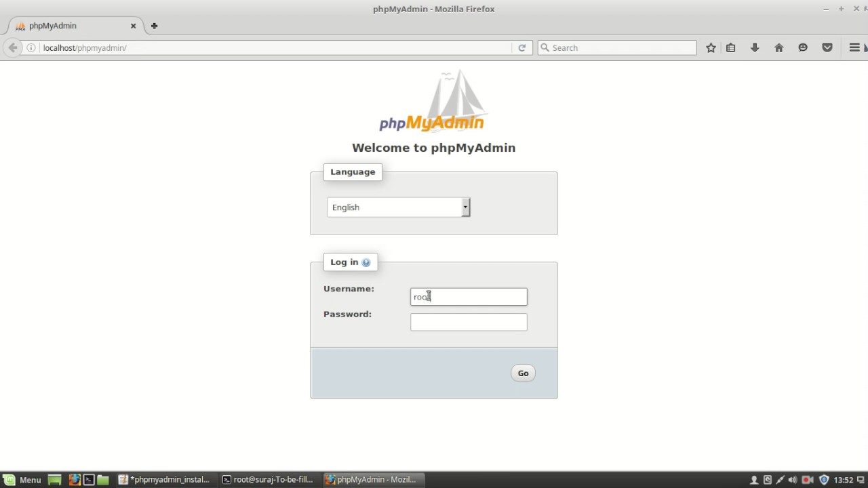
Task: Open the Hello chat smiley icon
Action: pyautogui.click(x=803, y=47)
